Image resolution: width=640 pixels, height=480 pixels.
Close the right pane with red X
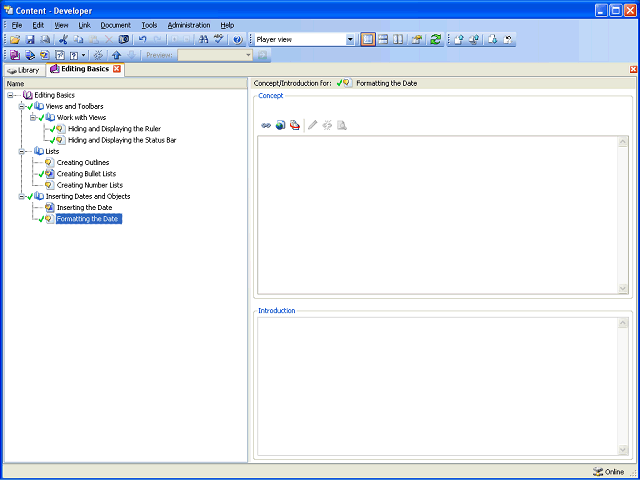click(x=633, y=70)
